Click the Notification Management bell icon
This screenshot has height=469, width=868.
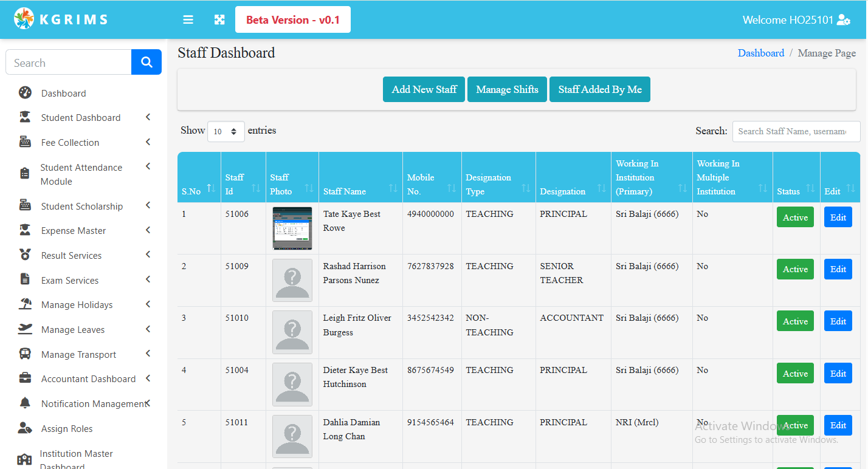pyautogui.click(x=25, y=403)
